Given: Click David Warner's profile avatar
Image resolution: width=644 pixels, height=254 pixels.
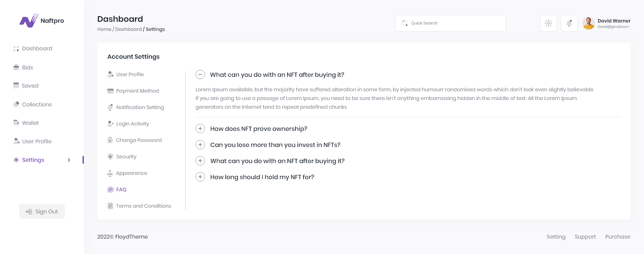Looking at the screenshot, I should click(588, 23).
